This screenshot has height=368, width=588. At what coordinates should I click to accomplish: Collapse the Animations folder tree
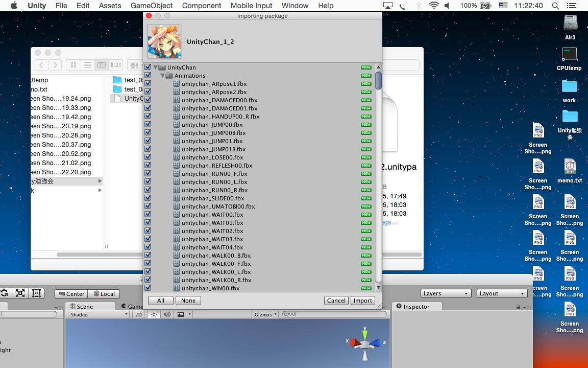coord(163,76)
